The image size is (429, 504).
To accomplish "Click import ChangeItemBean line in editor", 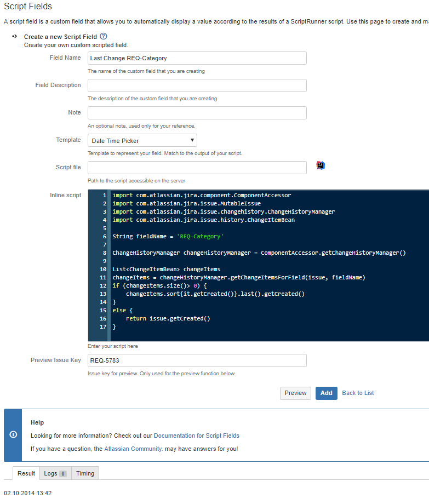I will [203, 220].
